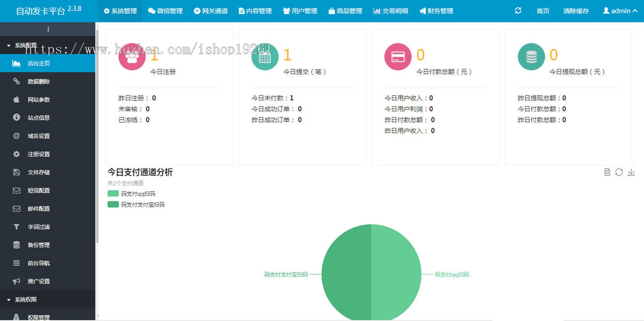Click the green coins icon for 今日提现总额
644x321 pixels.
pyautogui.click(x=531, y=56)
